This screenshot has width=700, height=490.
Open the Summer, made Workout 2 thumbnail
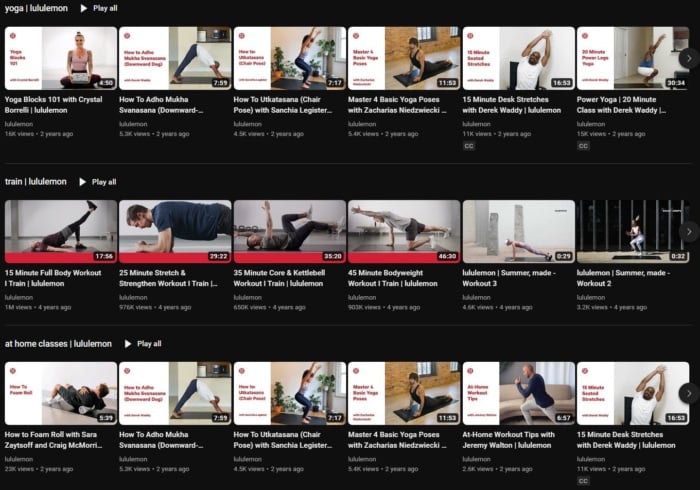pos(633,232)
